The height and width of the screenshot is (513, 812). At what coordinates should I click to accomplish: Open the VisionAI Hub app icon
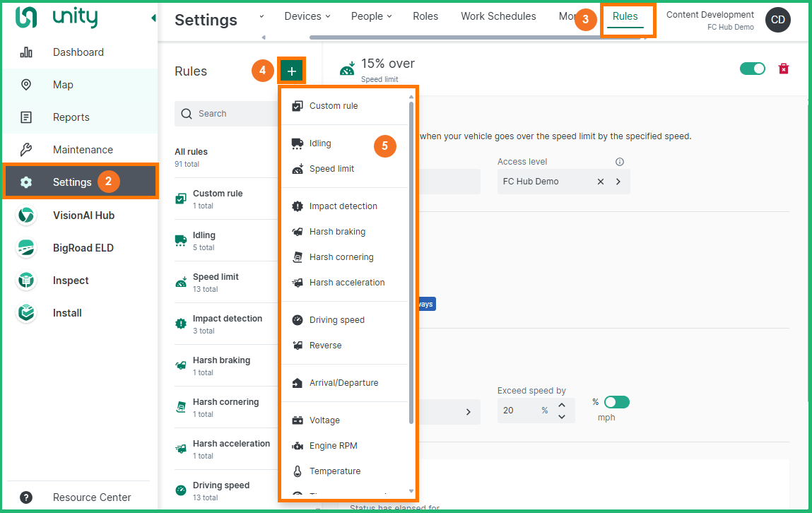pos(26,216)
